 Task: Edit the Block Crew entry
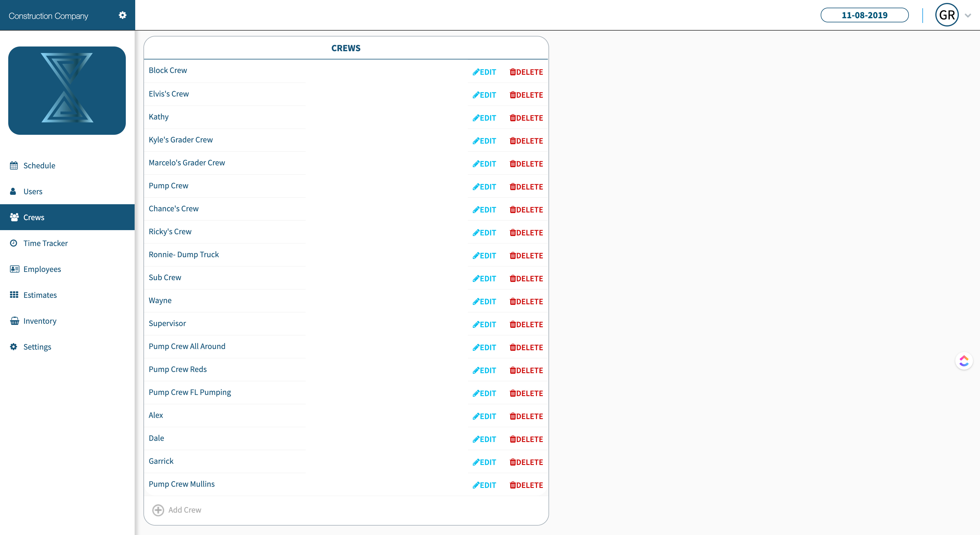tap(484, 72)
